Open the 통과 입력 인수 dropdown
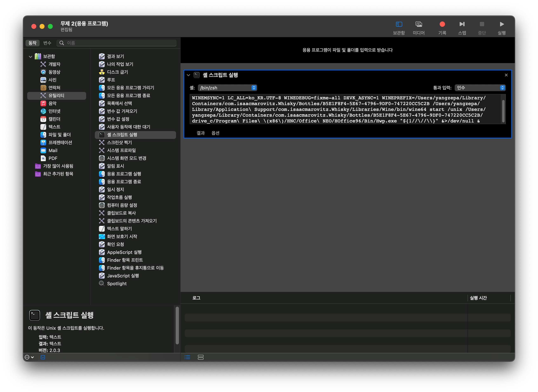This screenshot has width=538, height=392. click(480, 88)
